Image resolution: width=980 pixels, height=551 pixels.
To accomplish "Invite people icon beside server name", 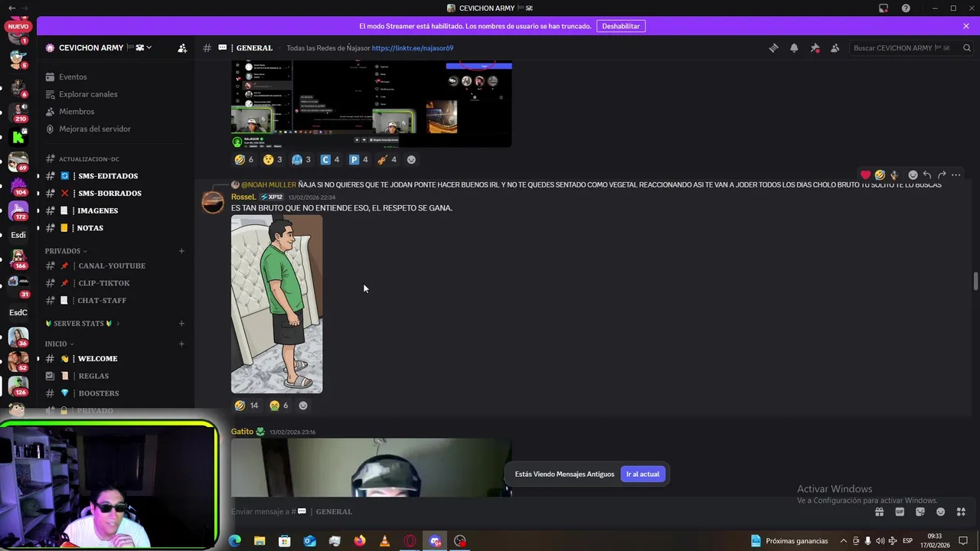I will click(181, 47).
